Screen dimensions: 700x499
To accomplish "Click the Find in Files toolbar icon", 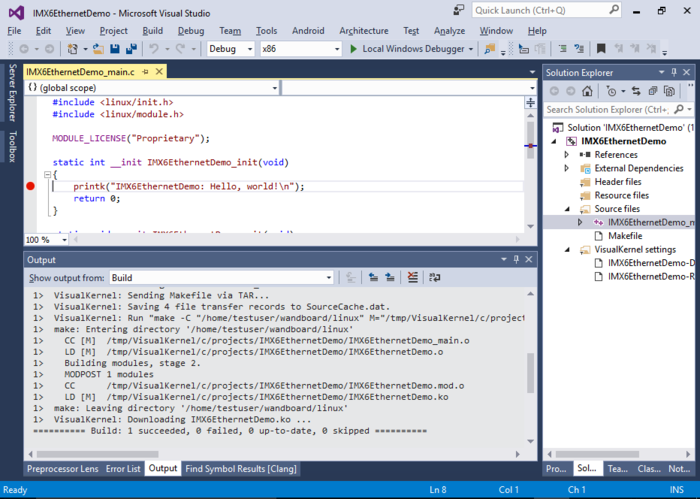I will (x=490, y=49).
